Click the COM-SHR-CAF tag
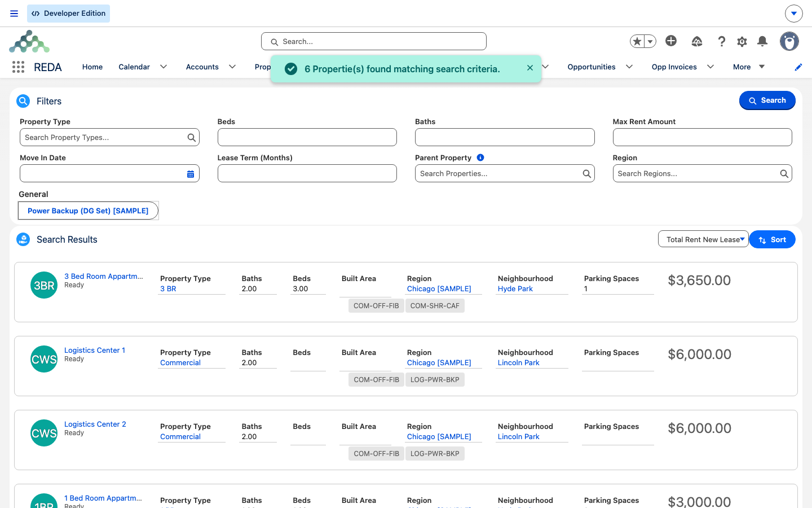 point(435,305)
